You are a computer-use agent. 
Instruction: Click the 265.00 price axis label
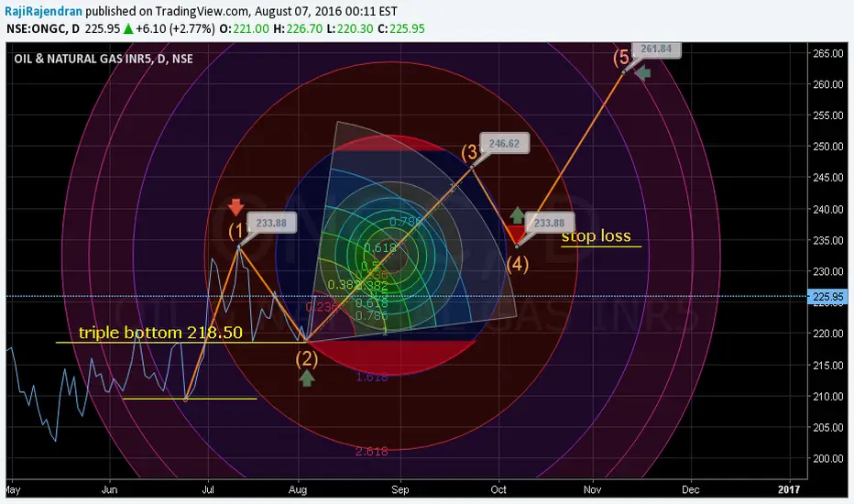click(827, 53)
